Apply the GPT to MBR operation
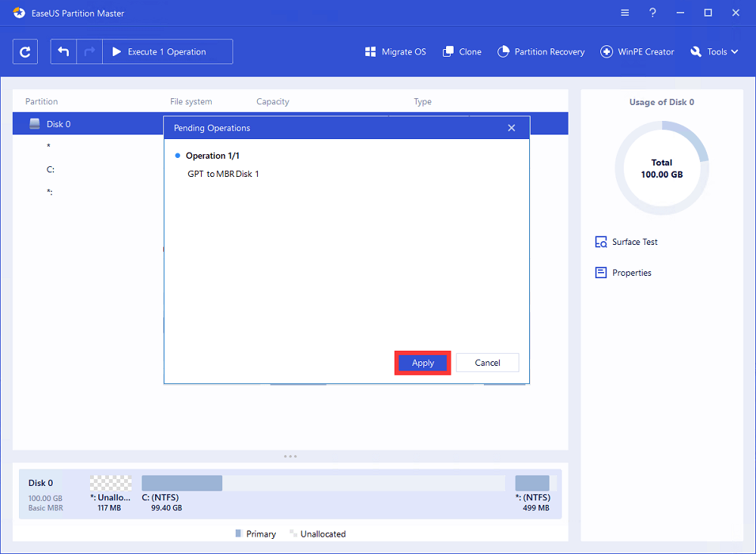 pyautogui.click(x=423, y=362)
